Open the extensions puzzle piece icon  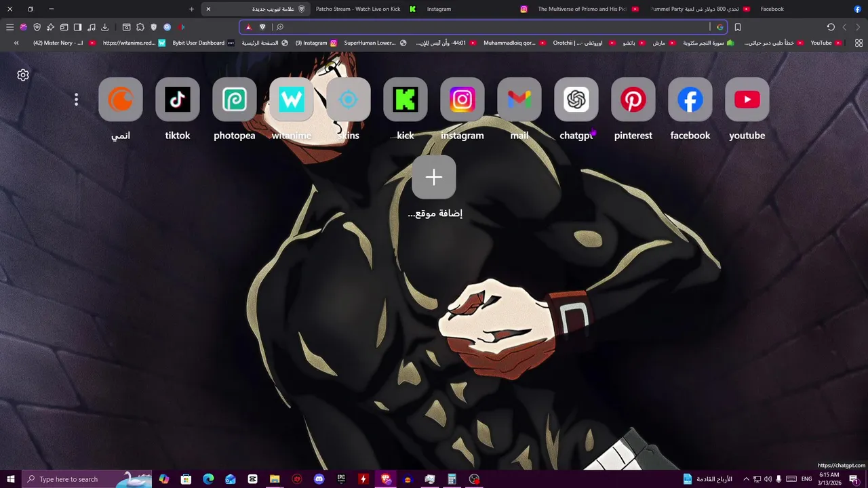pyautogui.click(x=140, y=27)
